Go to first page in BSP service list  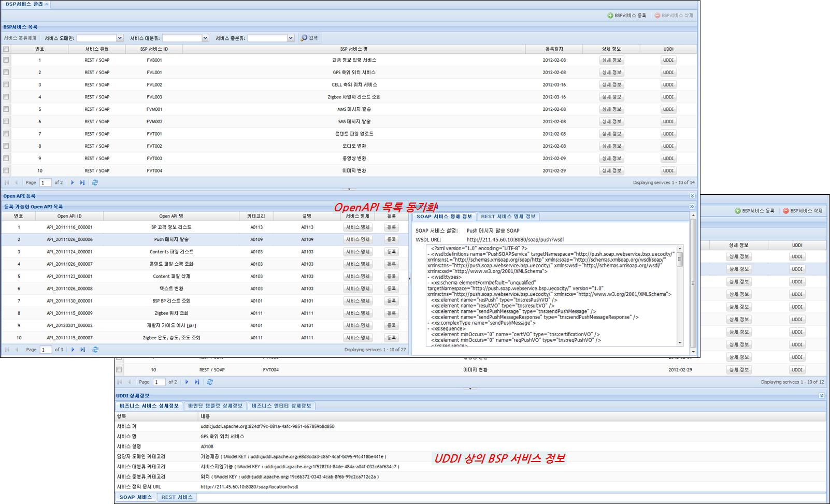7,183
